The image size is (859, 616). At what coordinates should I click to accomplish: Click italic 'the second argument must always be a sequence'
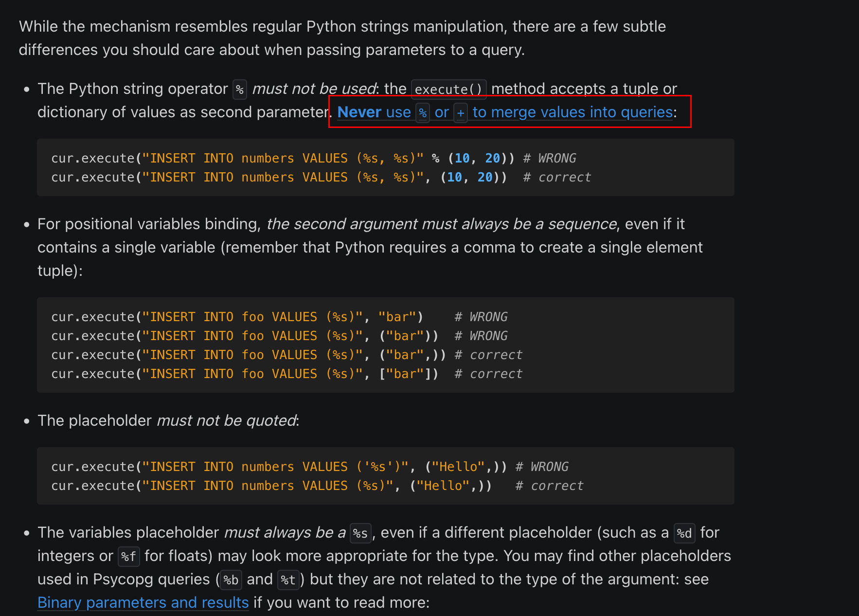[442, 224]
